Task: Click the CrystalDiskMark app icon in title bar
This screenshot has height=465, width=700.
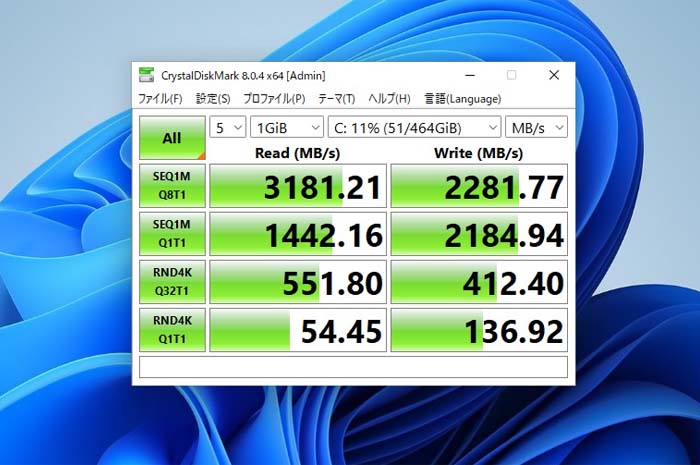Action: click(x=146, y=75)
